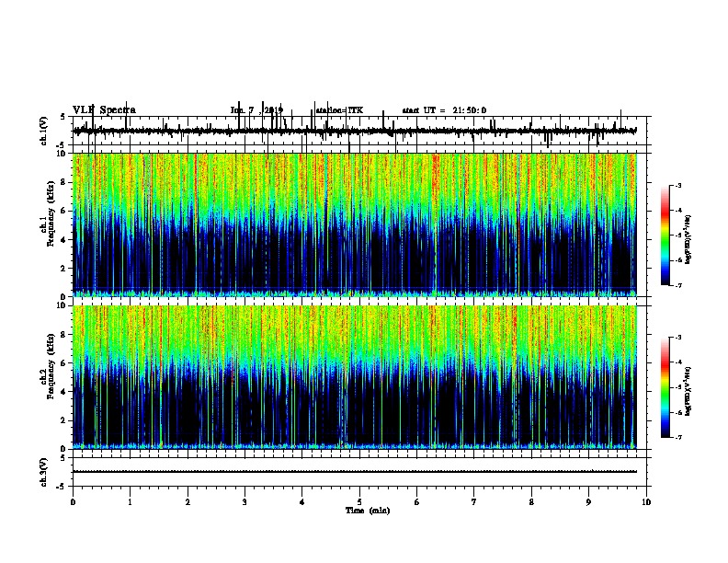Click the color scale bar beside ch.2 spectrogram
Screen dimensions: 728x563
tap(665, 387)
